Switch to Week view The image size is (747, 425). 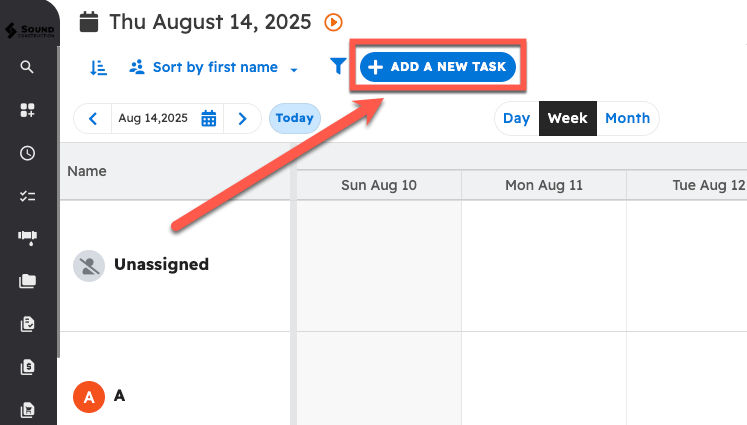567,118
